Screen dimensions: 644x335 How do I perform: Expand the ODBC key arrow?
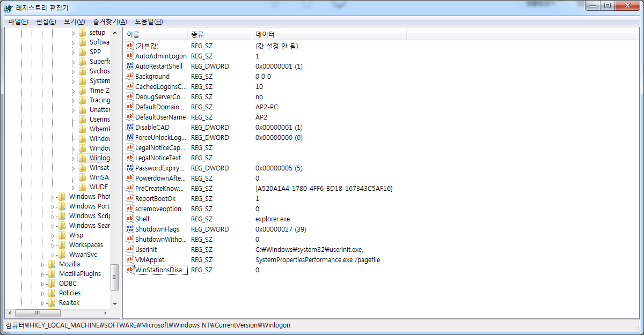[x=43, y=284]
